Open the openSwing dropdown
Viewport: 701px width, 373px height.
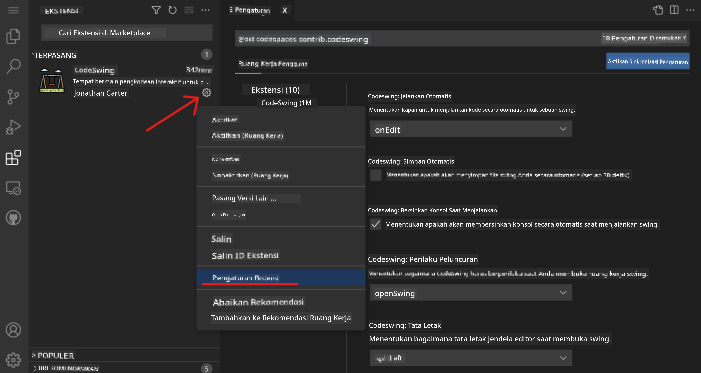tap(471, 293)
